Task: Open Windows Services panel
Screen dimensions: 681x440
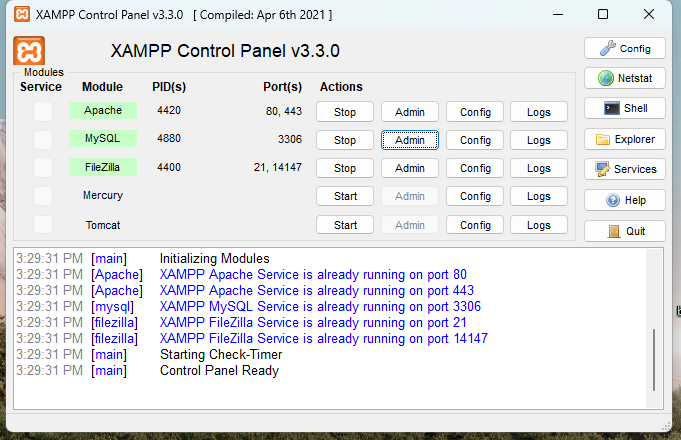Action: pyautogui.click(x=625, y=169)
